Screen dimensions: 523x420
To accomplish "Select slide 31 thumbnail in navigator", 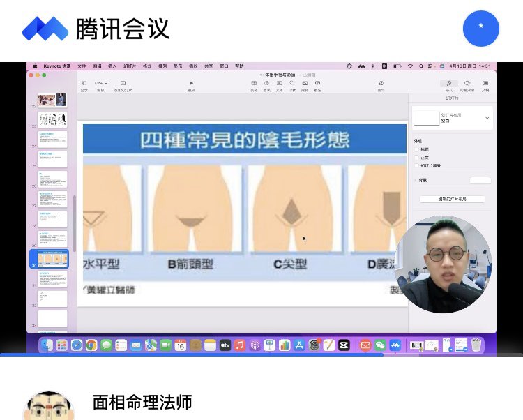I will tap(52, 278).
